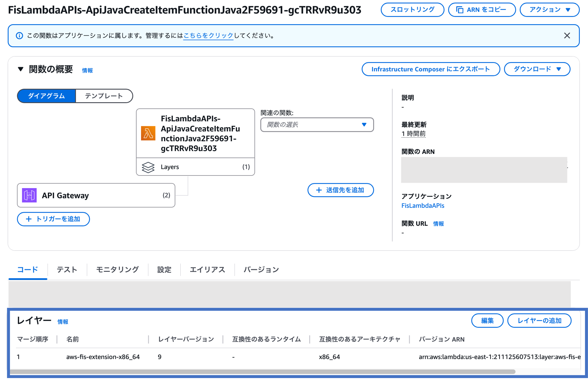Collapse the 関数の概要 section
Image resolution: width=588 pixels, height=382 pixels.
[21, 69]
